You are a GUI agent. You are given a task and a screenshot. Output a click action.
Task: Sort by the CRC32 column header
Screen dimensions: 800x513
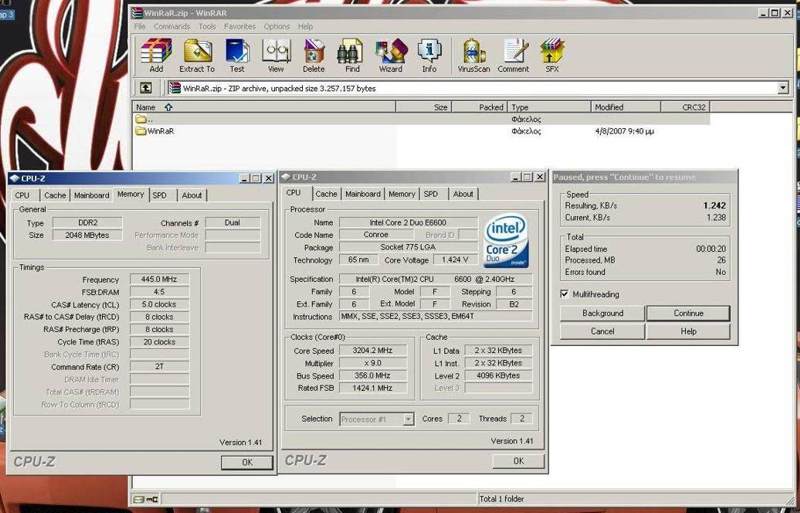tap(685, 107)
